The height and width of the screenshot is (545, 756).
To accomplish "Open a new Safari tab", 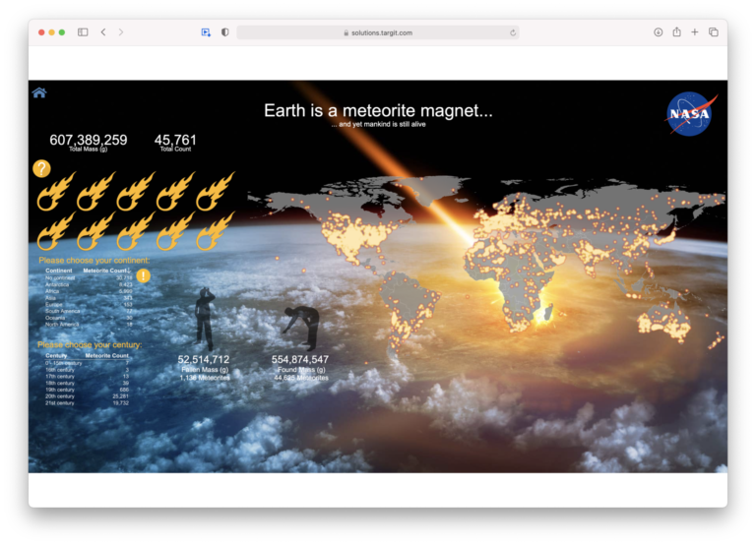I will 695,32.
